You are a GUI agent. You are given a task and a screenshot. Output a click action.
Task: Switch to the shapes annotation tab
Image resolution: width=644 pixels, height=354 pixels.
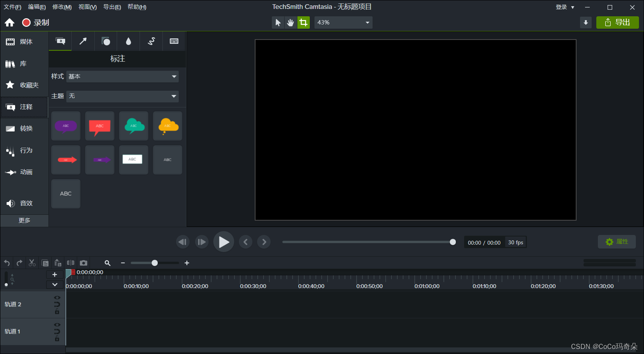click(x=106, y=41)
